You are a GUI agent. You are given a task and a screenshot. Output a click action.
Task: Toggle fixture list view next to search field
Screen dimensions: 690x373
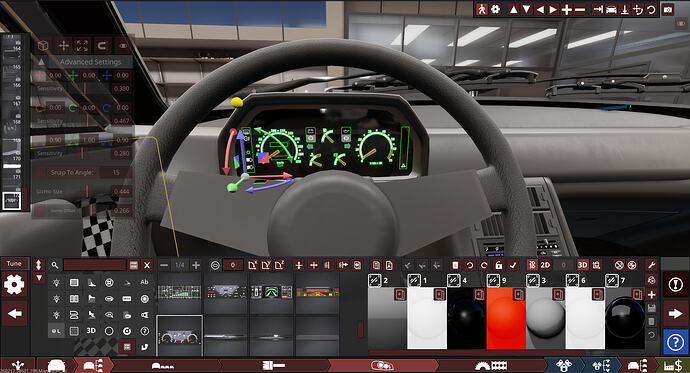134,265
